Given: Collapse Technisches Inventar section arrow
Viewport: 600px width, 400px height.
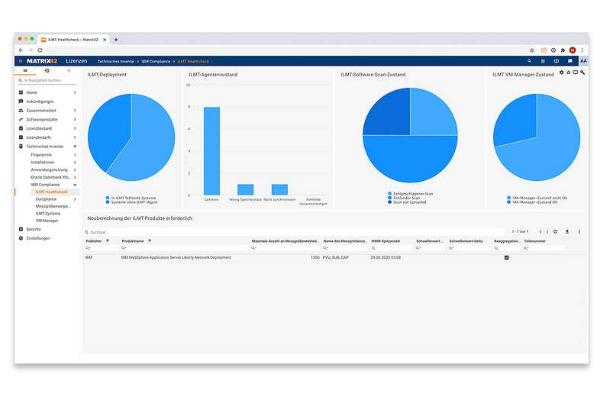Looking at the screenshot, I should (75, 146).
